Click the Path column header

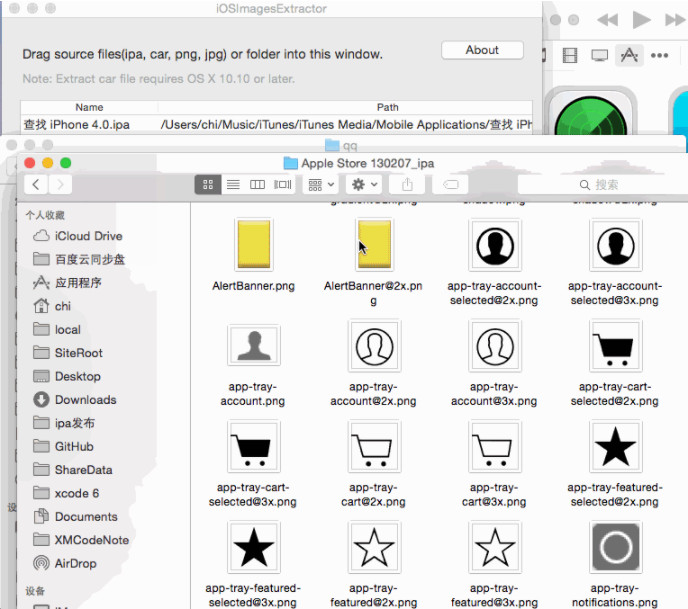coord(388,107)
